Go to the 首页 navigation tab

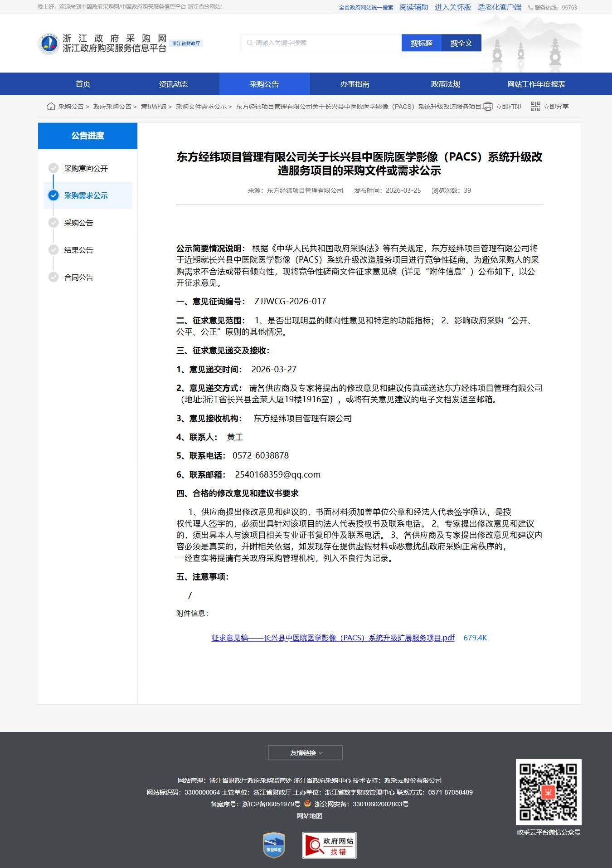click(x=83, y=84)
